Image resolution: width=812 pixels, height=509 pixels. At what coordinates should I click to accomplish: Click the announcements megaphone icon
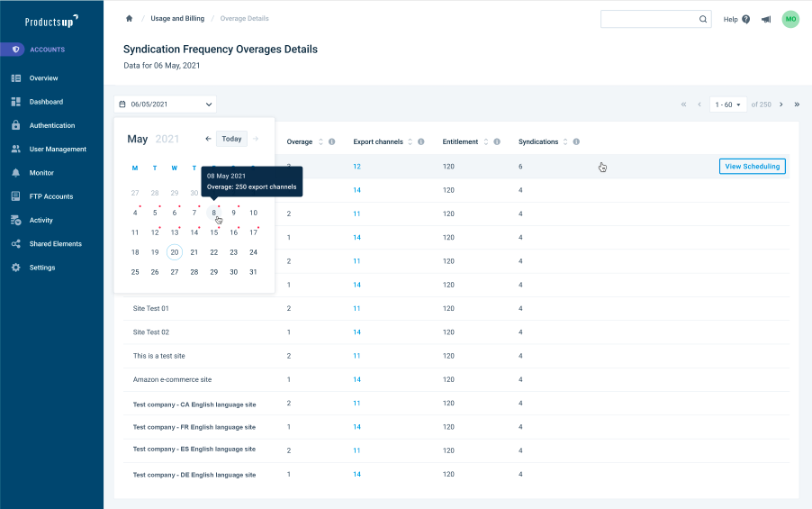click(x=766, y=19)
